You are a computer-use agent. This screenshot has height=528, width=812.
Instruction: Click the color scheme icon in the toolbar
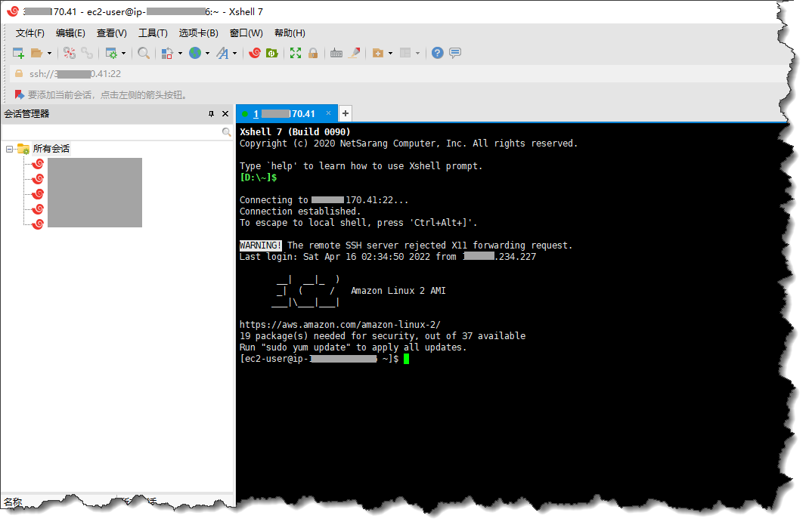(167, 53)
